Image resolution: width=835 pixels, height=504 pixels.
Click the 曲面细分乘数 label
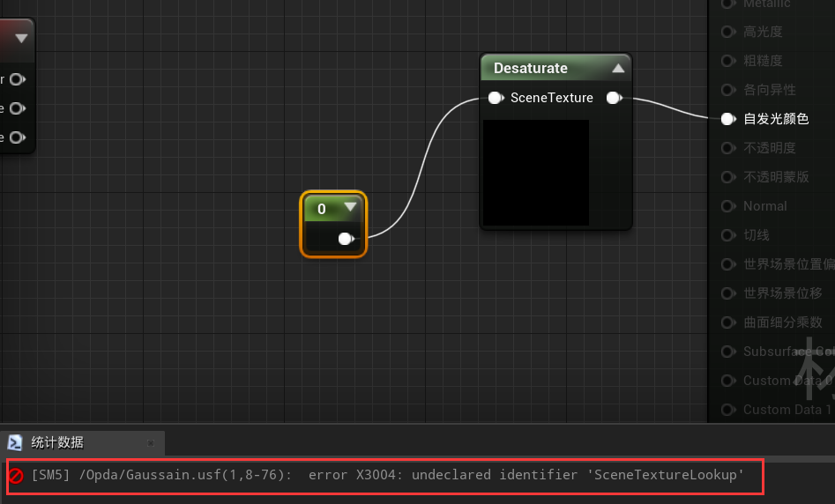[783, 322]
